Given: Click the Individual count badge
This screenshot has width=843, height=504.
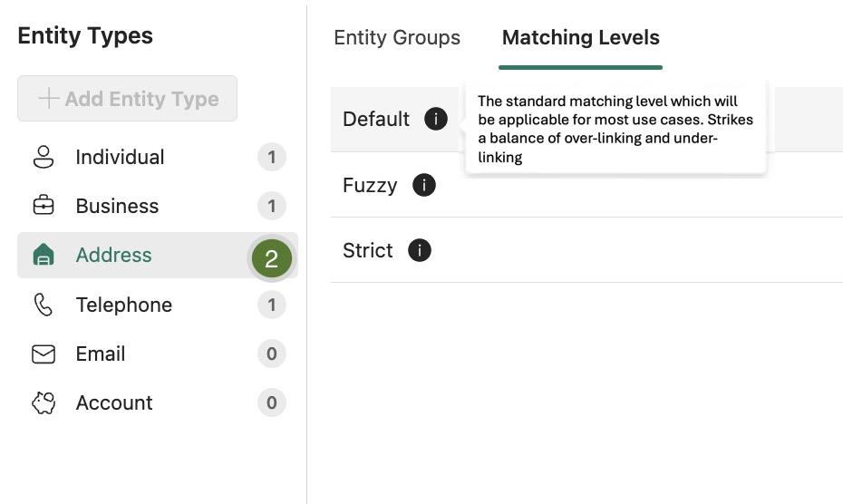Looking at the screenshot, I should pyautogui.click(x=272, y=157).
